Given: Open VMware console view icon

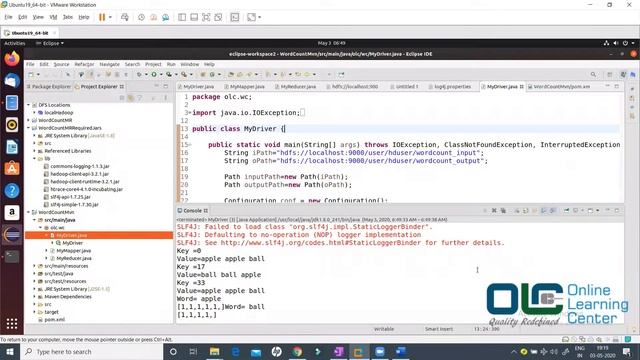Looking at the screenshot, I should pos(235,17).
